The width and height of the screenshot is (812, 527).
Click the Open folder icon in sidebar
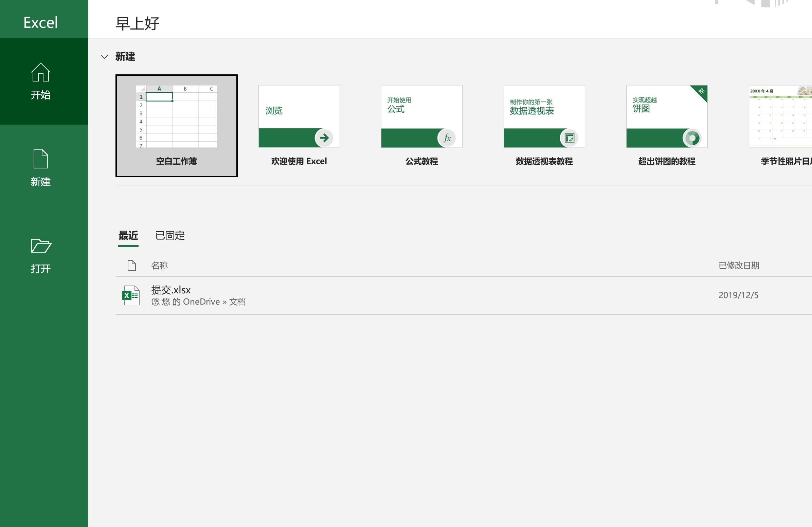point(41,246)
